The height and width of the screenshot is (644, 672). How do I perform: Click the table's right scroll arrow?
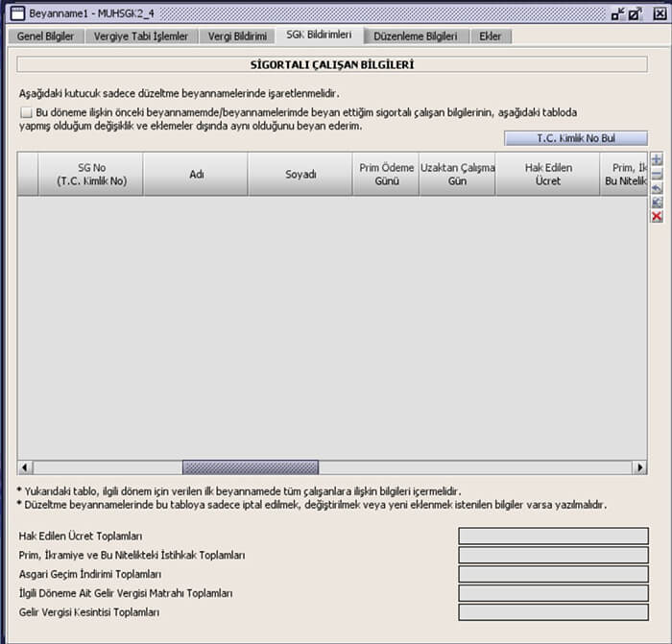pos(640,467)
